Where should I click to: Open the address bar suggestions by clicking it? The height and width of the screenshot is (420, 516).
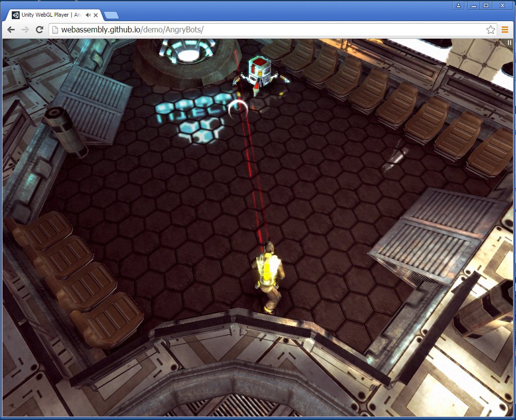[x=196, y=29]
